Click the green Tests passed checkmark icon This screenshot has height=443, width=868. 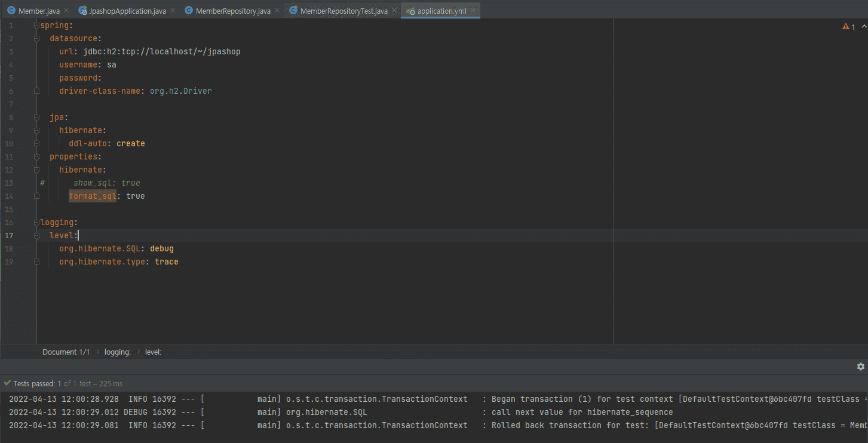[x=7, y=383]
